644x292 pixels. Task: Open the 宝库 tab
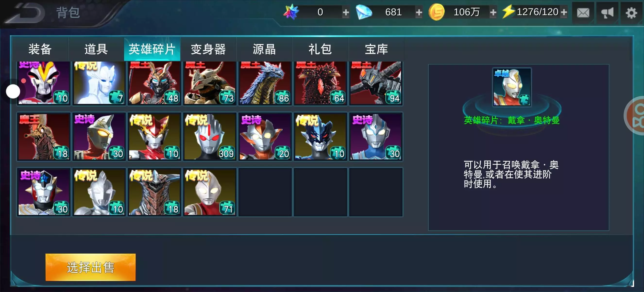[x=376, y=49]
